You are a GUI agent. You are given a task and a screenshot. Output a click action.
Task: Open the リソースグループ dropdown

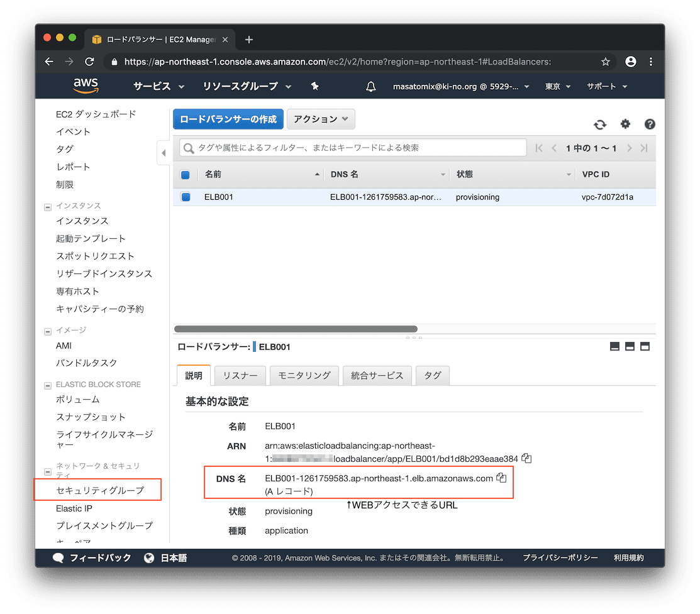point(247,86)
